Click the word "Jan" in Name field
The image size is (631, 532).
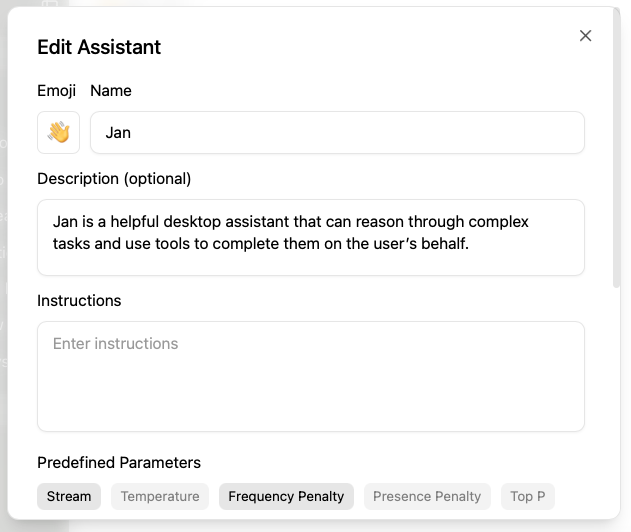118,133
